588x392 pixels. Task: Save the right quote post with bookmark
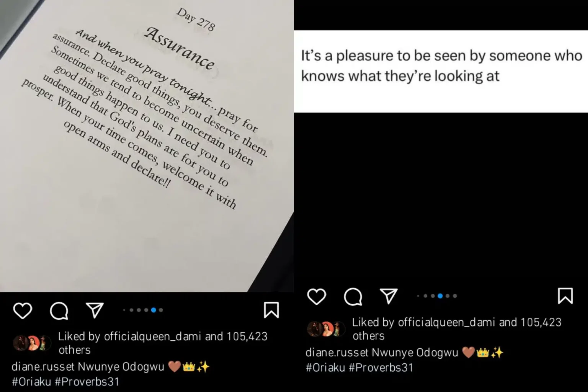pos(565,296)
